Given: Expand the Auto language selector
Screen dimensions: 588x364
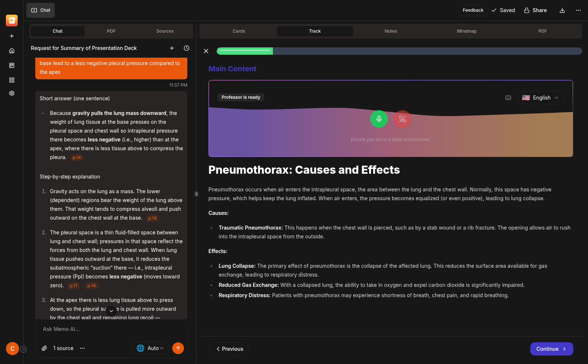Looking at the screenshot, I should coord(150,348).
